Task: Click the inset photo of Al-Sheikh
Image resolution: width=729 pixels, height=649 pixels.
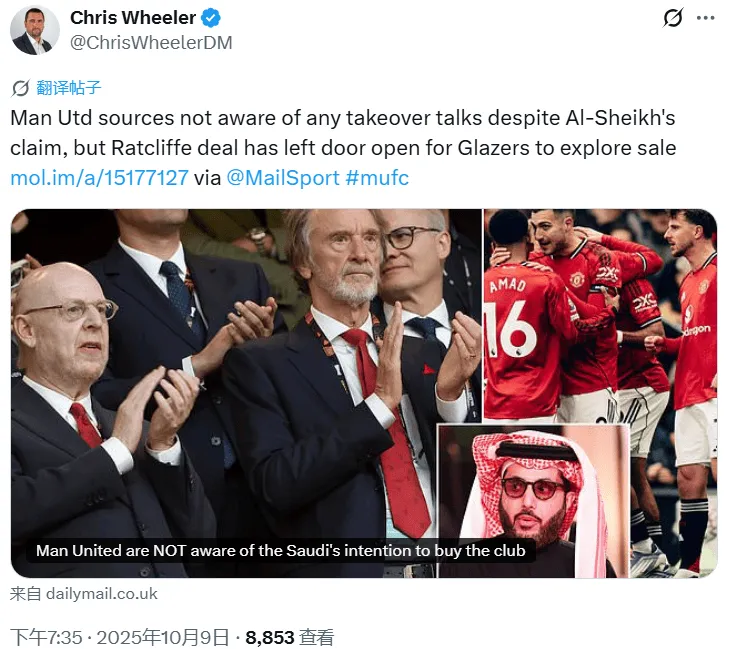Action: pos(533,501)
